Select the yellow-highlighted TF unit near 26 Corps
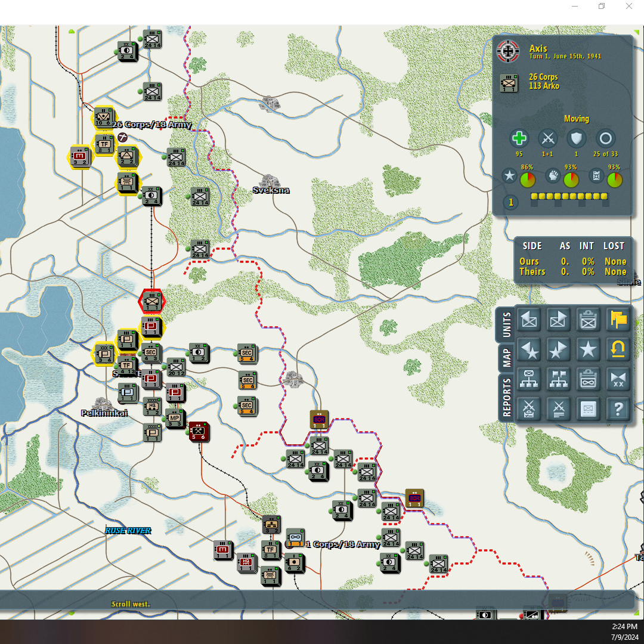This screenshot has width=644, height=644. 104,144
